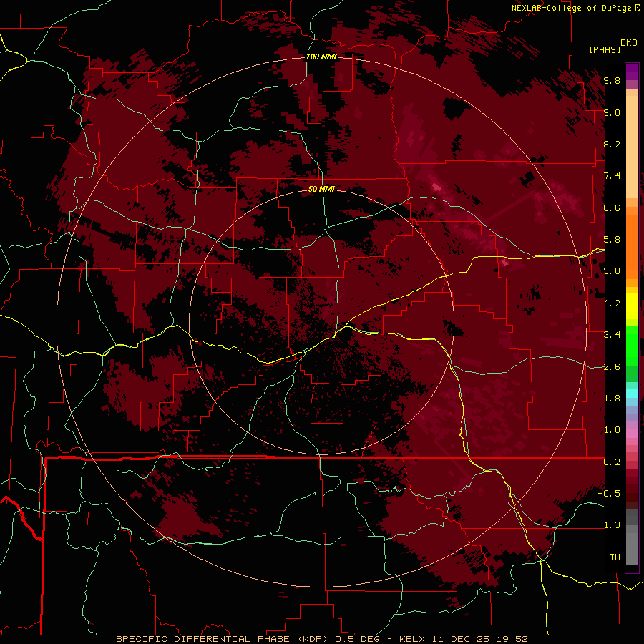Click the [PHAS] units label
This screenshot has width=644, height=644.
pos(605,49)
